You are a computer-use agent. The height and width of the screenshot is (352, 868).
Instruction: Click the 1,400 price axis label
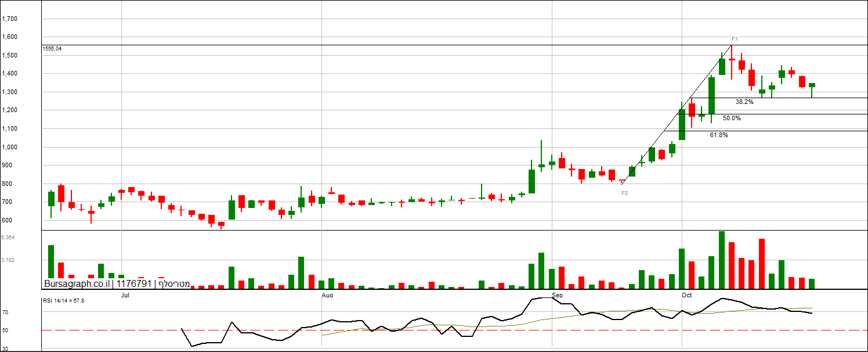click(10, 74)
